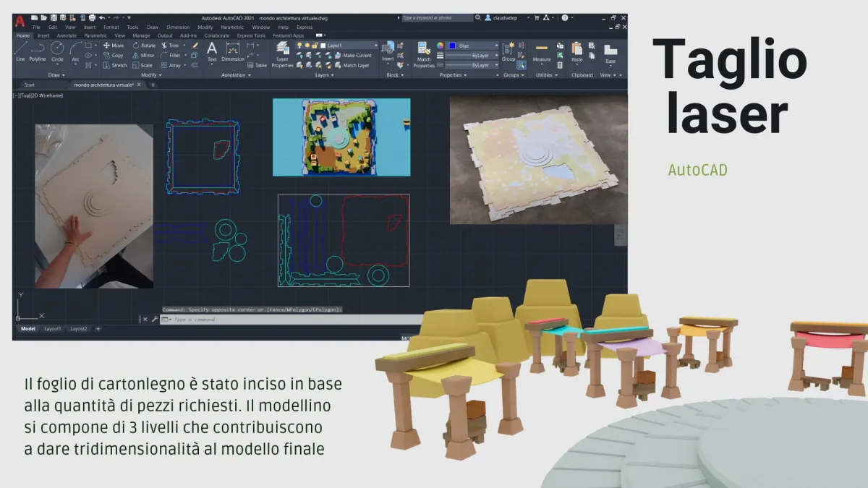
Task: Choose the Polyline tool
Action: [38, 51]
